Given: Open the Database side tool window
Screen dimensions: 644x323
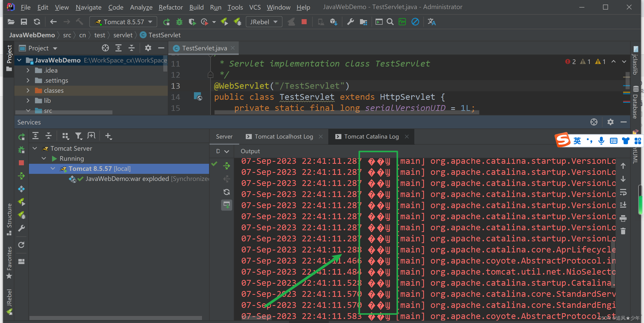Looking at the screenshot, I should point(635,102).
